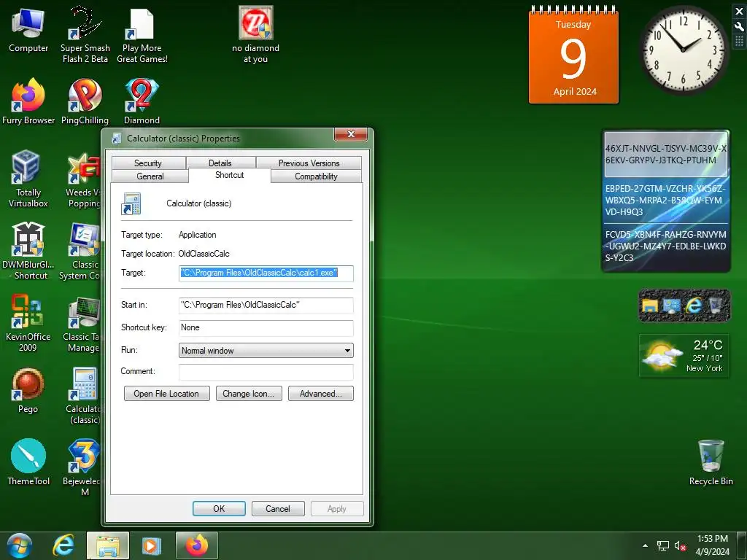Close the Calculator Properties dialog
The width and height of the screenshot is (747, 560).
coord(351,134)
